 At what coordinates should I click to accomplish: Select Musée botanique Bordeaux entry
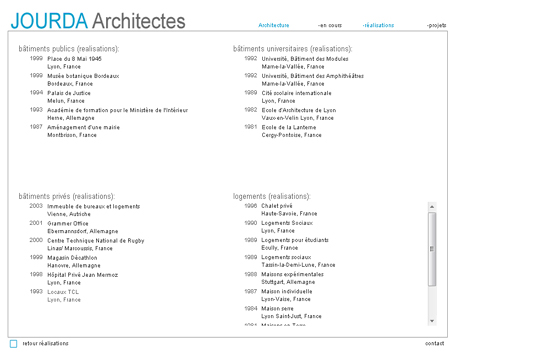point(83,76)
